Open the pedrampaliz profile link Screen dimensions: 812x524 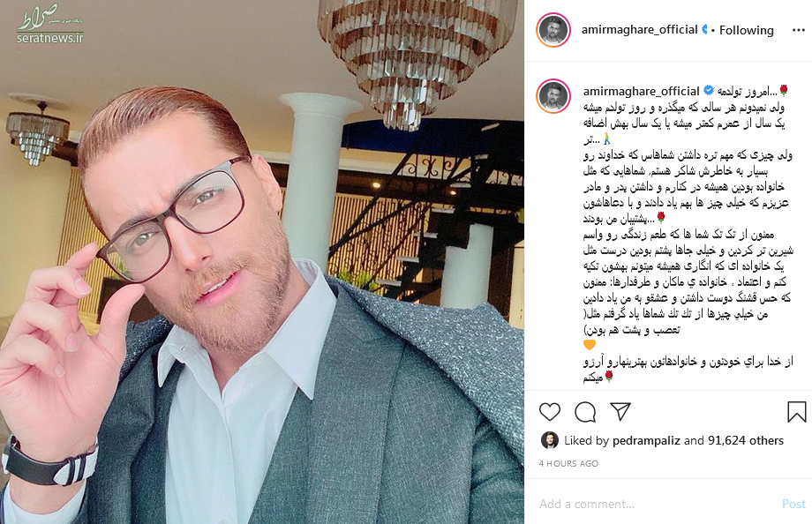(646, 441)
